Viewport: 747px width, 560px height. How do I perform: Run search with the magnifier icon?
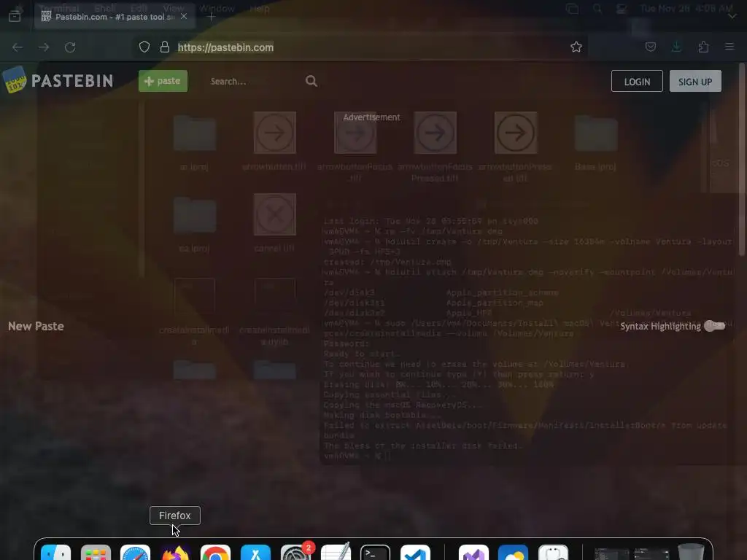click(311, 81)
